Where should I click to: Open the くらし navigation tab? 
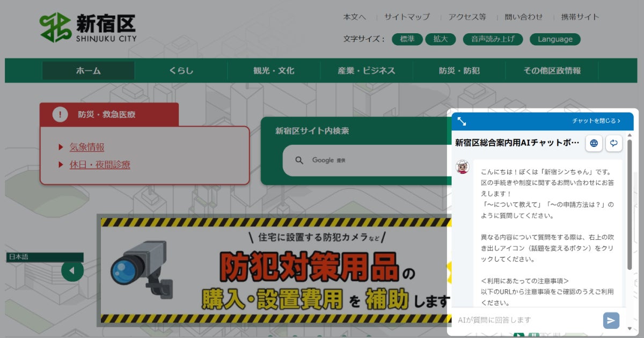(181, 71)
